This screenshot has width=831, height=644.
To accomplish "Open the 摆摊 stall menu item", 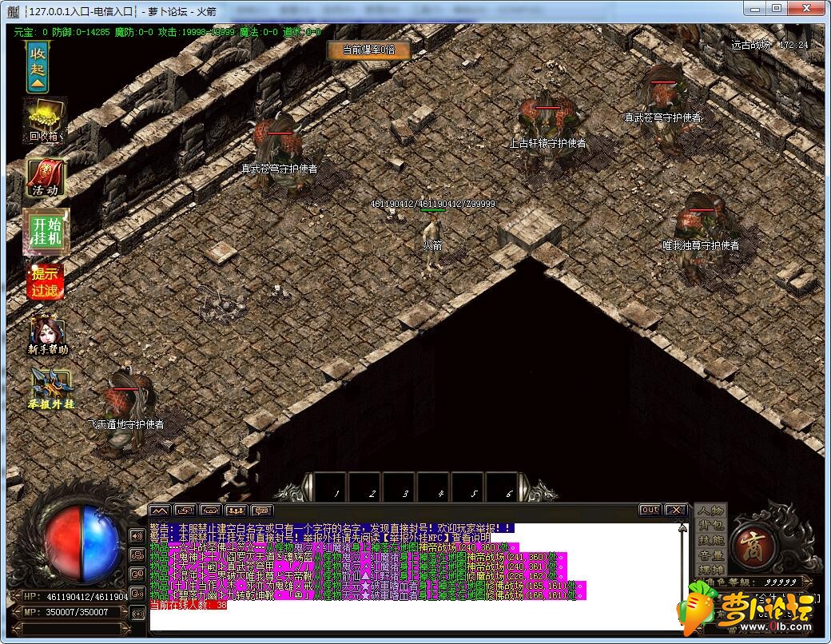I will coord(710,570).
